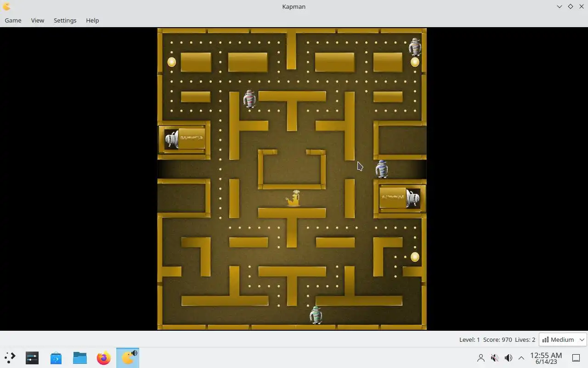Image resolution: width=588 pixels, height=368 pixels.
Task: Click the Lives: 2 status text
Action: click(x=525, y=339)
